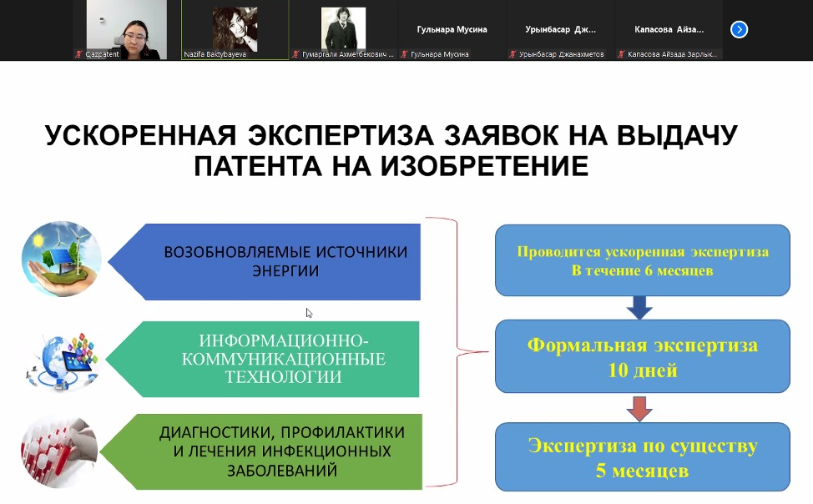
Task: Click 'Экспертиза по существу 5 месяцев' box
Action: [x=642, y=458]
